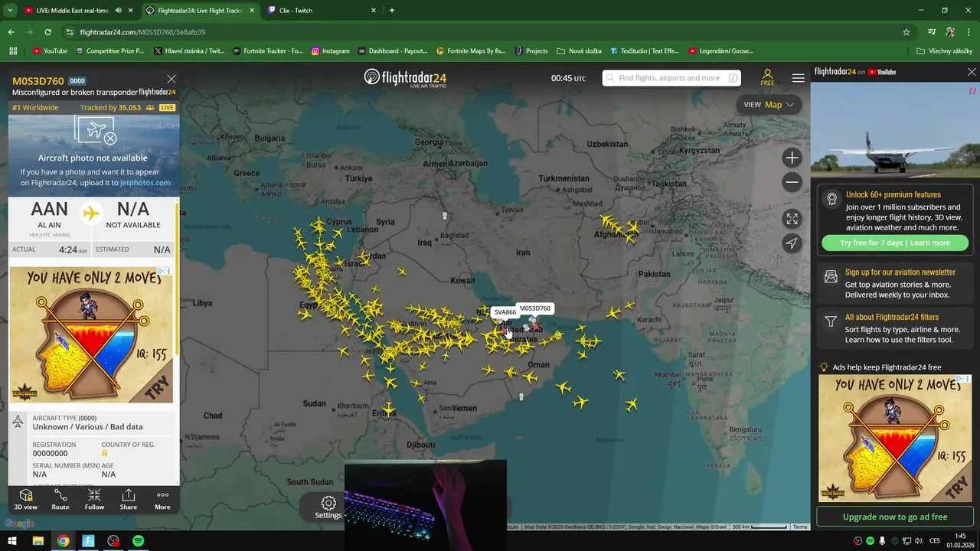Open the Instagram bookmark
The image size is (980, 551).
pos(330,51)
